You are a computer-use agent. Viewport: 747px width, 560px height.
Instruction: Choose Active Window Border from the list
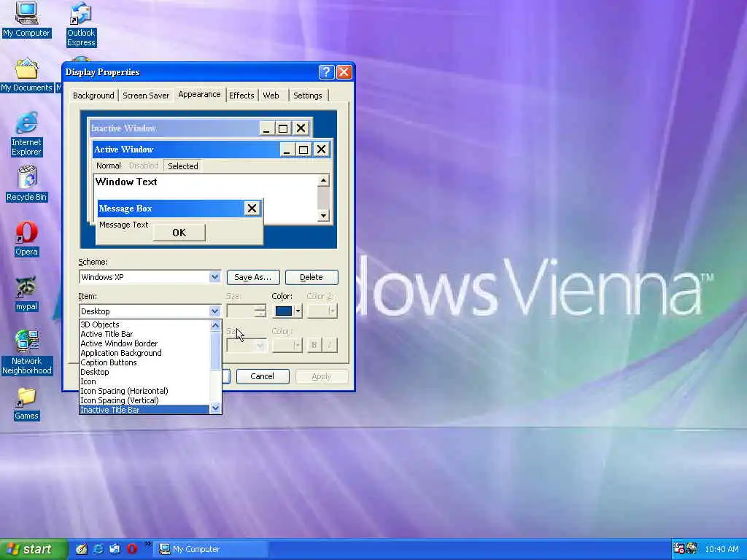tap(144, 343)
